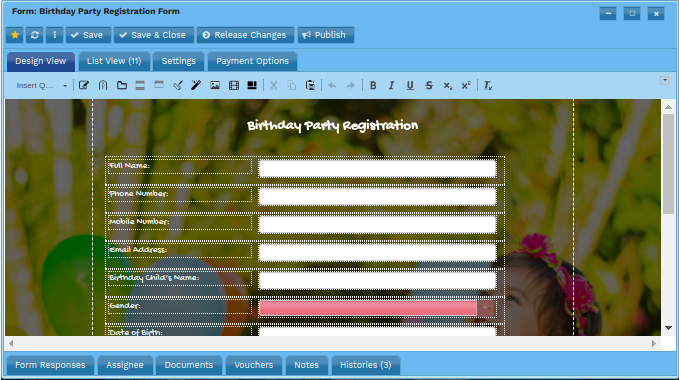The width and height of the screenshot is (679, 380).
Task: Select the Full Name label
Action: click(129, 165)
